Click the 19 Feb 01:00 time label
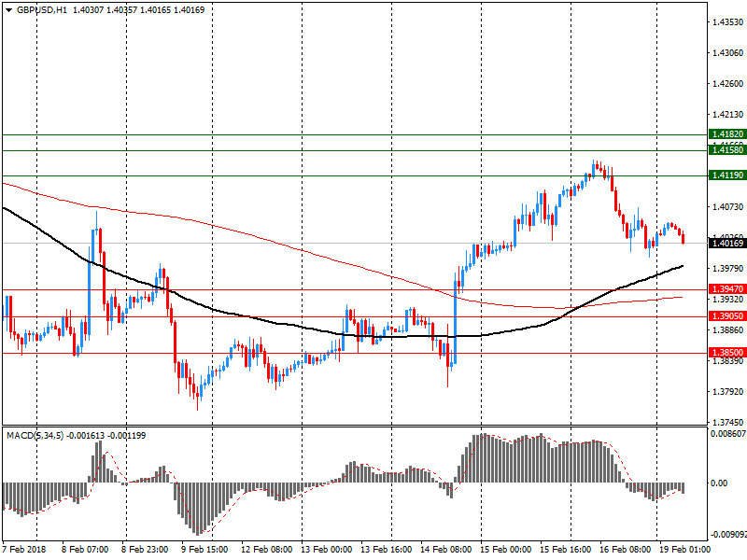This screenshot has width=747, height=560. (684, 550)
